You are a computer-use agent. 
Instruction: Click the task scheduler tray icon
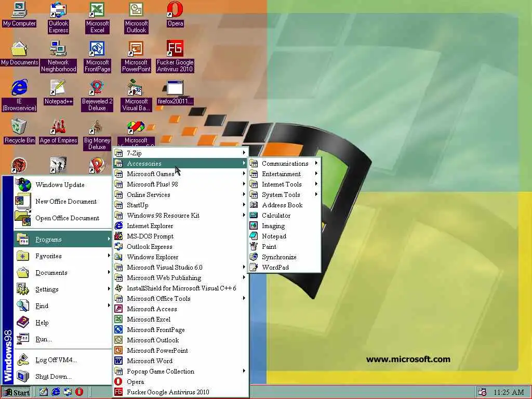482,392
